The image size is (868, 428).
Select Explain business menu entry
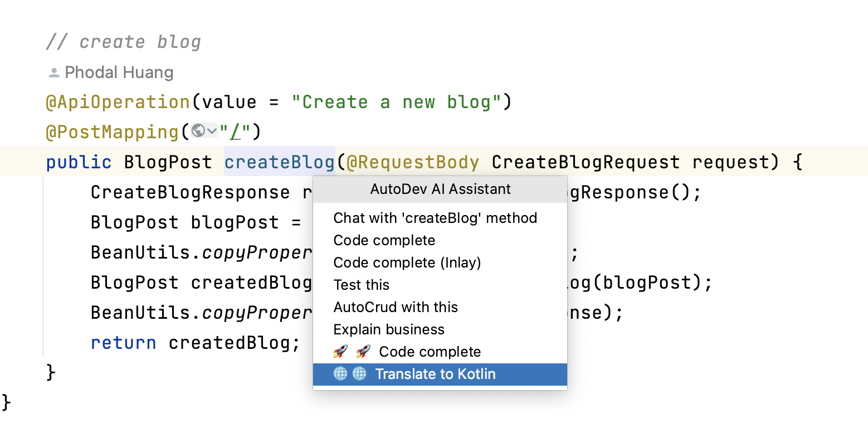[389, 329]
